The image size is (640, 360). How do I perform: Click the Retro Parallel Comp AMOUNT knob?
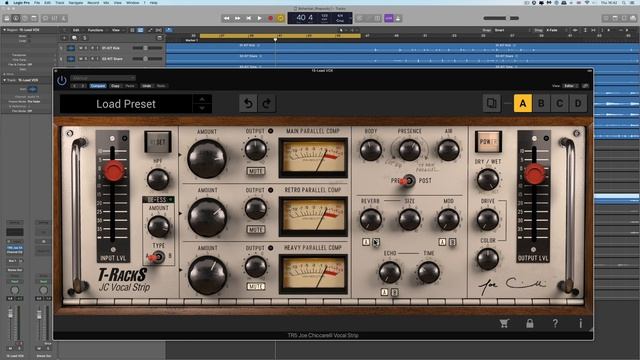[x=207, y=217]
